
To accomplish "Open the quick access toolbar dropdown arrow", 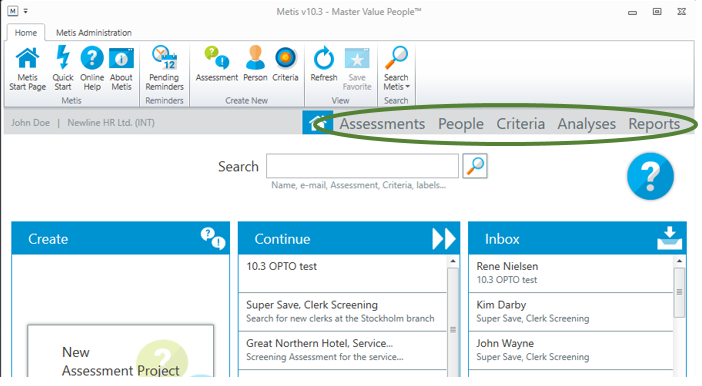I will pyautogui.click(x=26, y=11).
